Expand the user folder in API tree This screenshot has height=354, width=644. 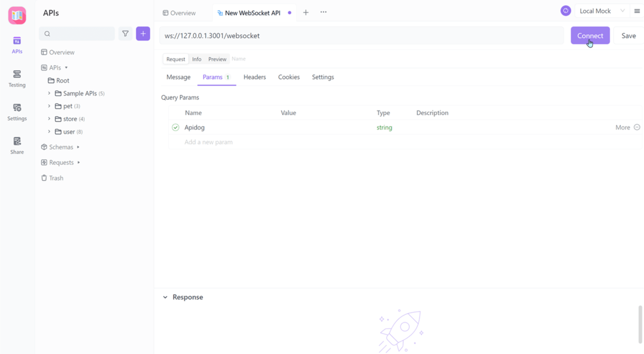tap(49, 131)
